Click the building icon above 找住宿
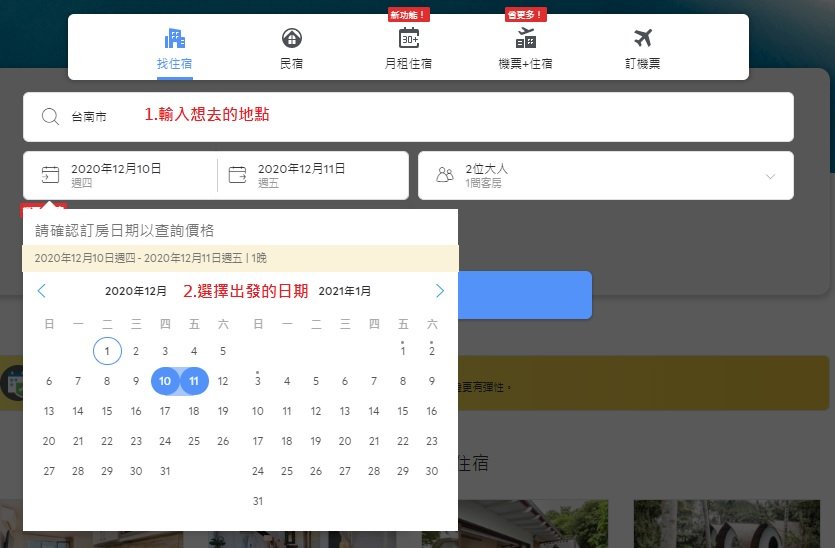Image resolution: width=835 pixels, height=548 pixels. point(175,38)
